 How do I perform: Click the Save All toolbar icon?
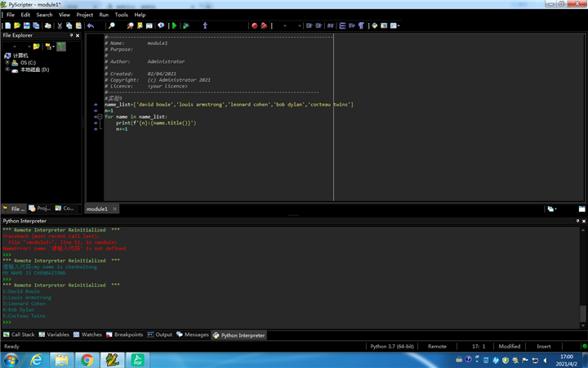click(x=36, y=25)
